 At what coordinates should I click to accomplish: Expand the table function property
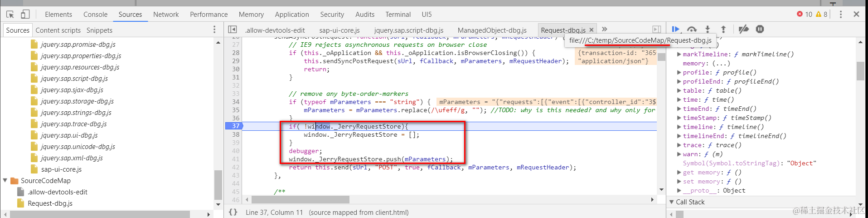(x=679, y=90)
